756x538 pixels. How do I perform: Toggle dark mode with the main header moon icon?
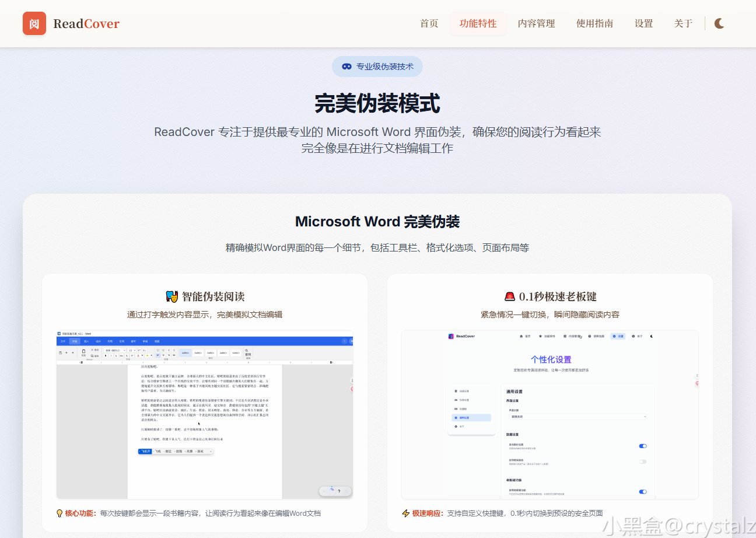[719, 23]
